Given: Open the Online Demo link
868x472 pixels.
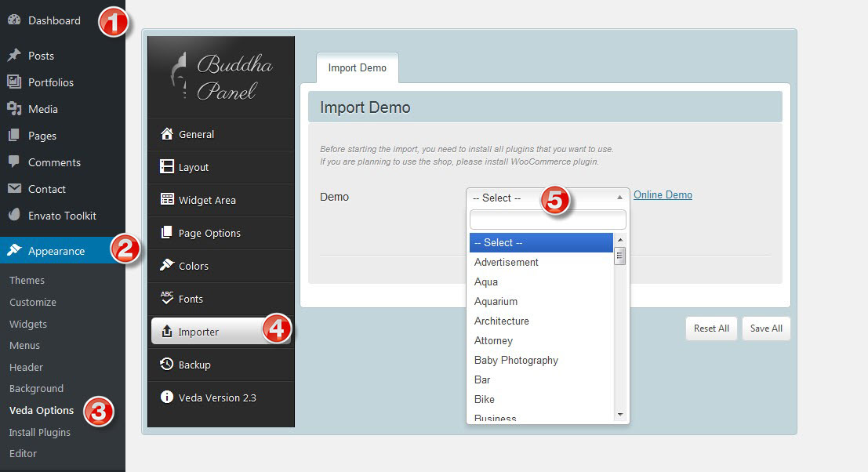Looking at the screenshot, I should 663,194.
